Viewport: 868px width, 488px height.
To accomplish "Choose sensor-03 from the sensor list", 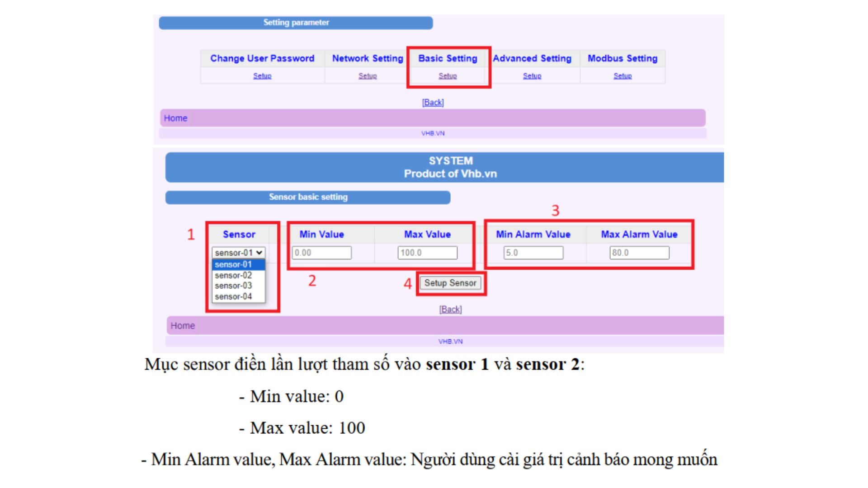I will (233, 286).
